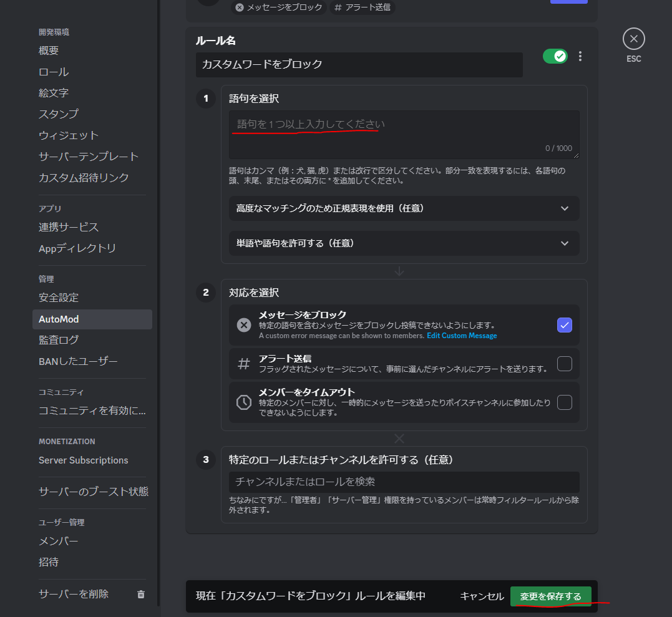The image size is (672, 617).
Task: Toggle the rule enabled green switch
Action: [x=555, y=56]
